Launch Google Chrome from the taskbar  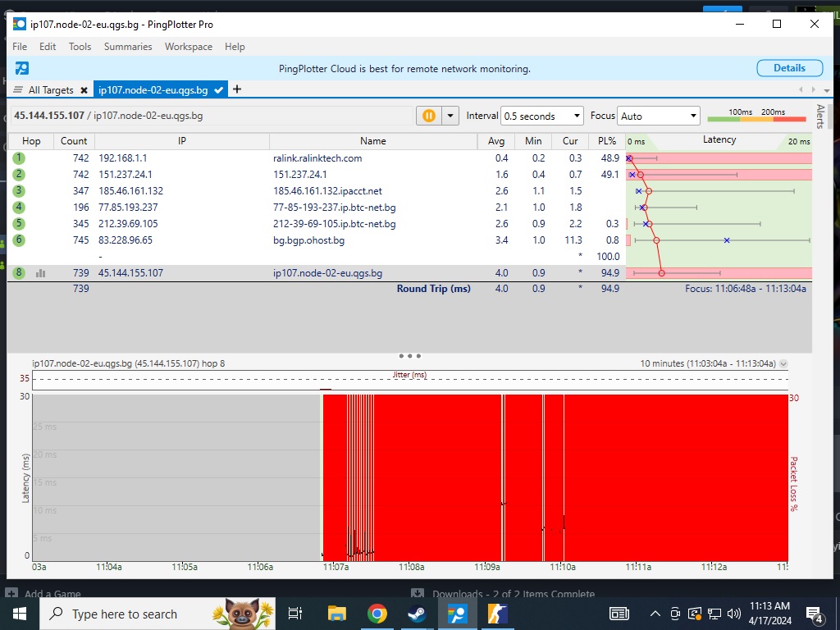(x=377, y=614)
